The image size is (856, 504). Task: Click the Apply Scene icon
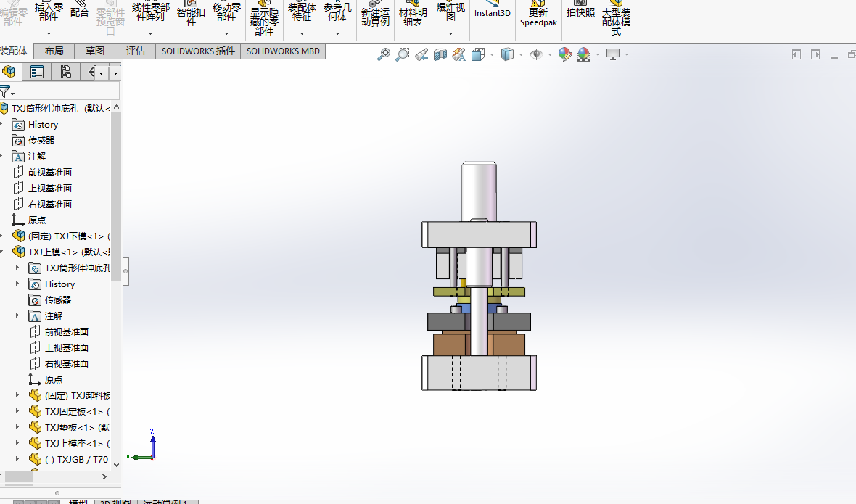click(583, 54)
